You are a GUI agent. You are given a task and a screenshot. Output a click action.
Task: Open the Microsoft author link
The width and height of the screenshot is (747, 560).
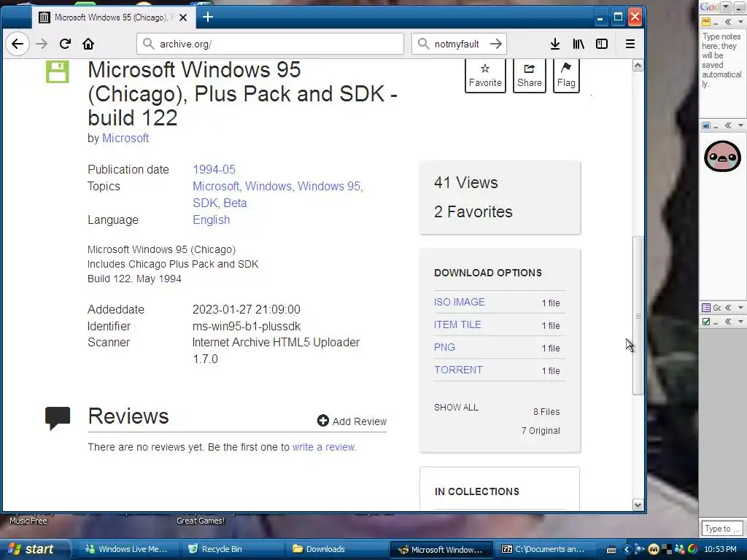click(x=125, y=138)
